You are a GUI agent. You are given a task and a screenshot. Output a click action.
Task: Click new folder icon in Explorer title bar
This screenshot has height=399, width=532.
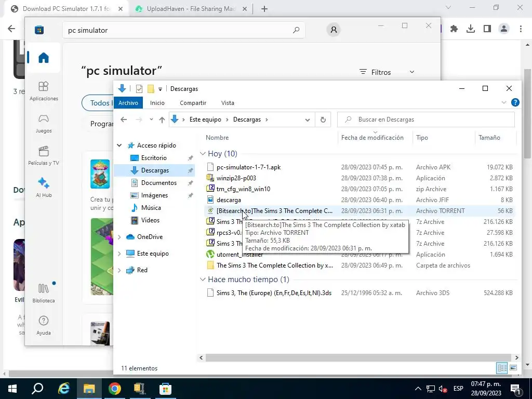[151, 89]
